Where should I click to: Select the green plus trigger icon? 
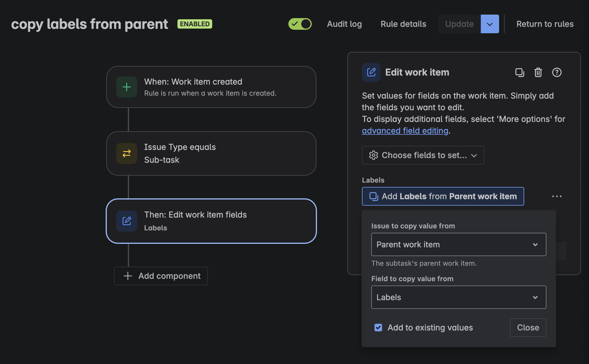(x=126, y=87)
